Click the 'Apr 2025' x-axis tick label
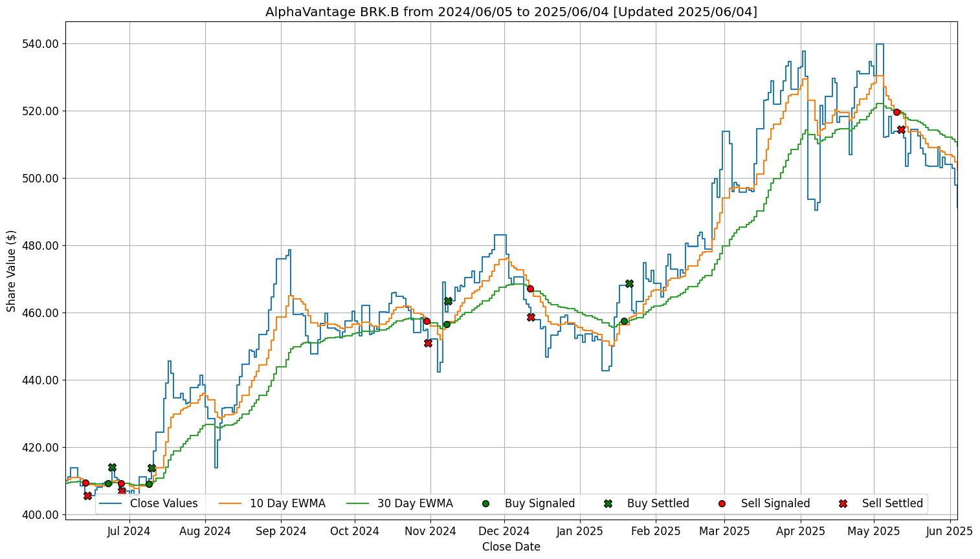Image resolution: width=980 pixels, height=559 pixels. [800, 531]
